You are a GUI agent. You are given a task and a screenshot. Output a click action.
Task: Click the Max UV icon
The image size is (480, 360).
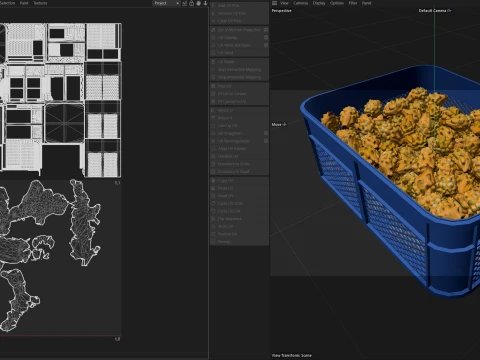pyautogui.click(x=213, y=86)
